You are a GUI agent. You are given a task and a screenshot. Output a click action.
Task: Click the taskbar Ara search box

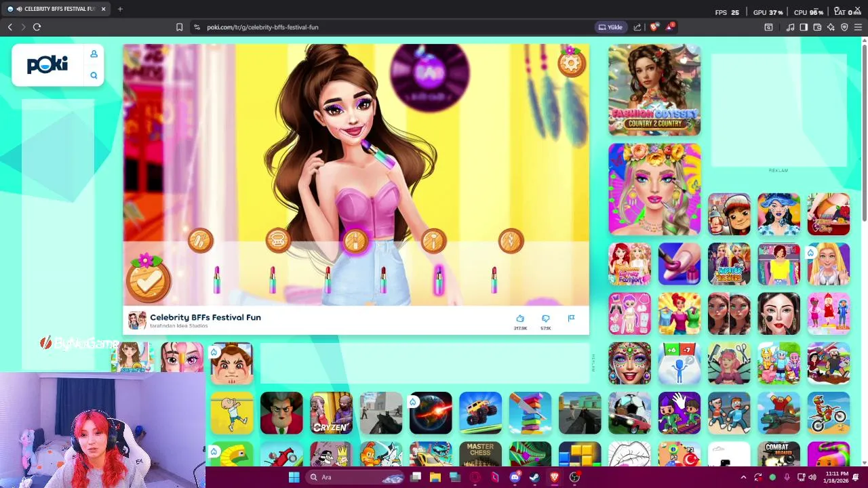(x=355, y=477)
